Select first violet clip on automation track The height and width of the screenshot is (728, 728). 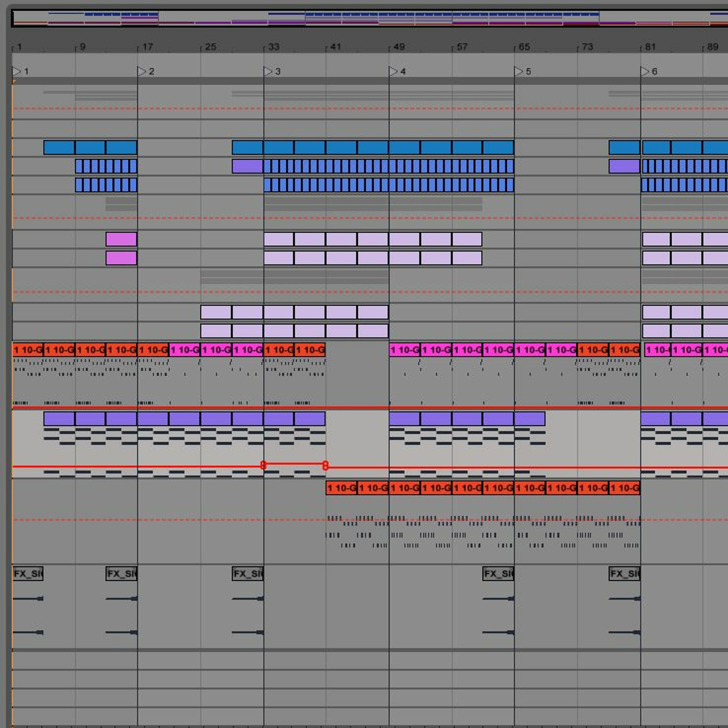(59, 419)
